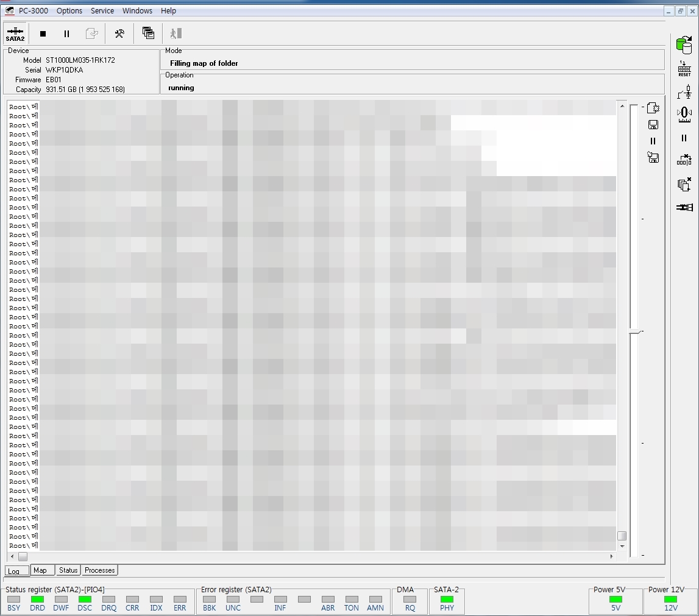Open the stacked windows list icon
699x616 pixels.
tap(148, 33)
